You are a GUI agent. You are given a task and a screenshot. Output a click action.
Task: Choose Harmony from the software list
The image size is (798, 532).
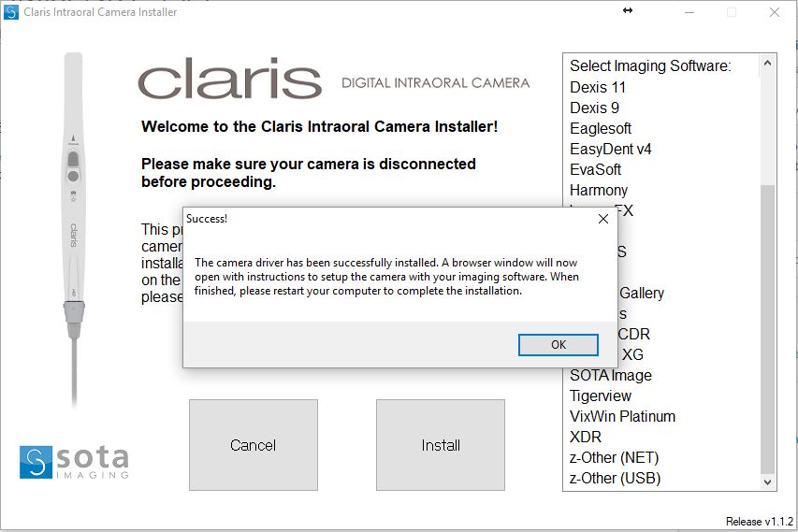point(599,190)
